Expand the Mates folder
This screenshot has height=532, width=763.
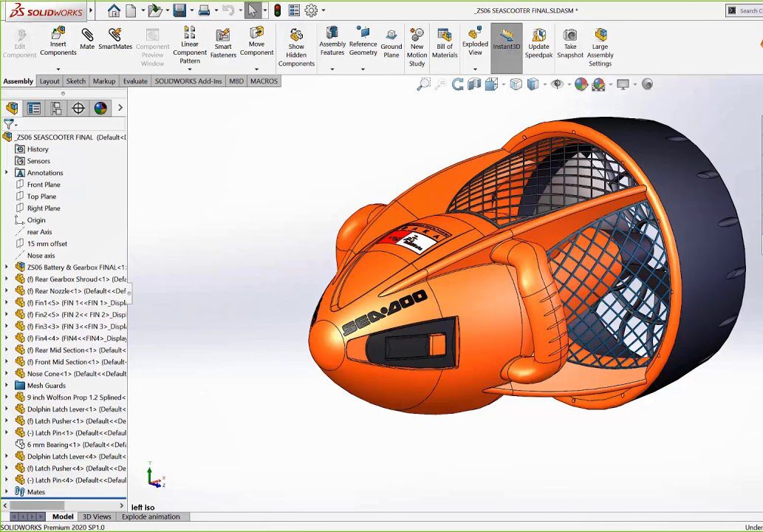point(7,492)
